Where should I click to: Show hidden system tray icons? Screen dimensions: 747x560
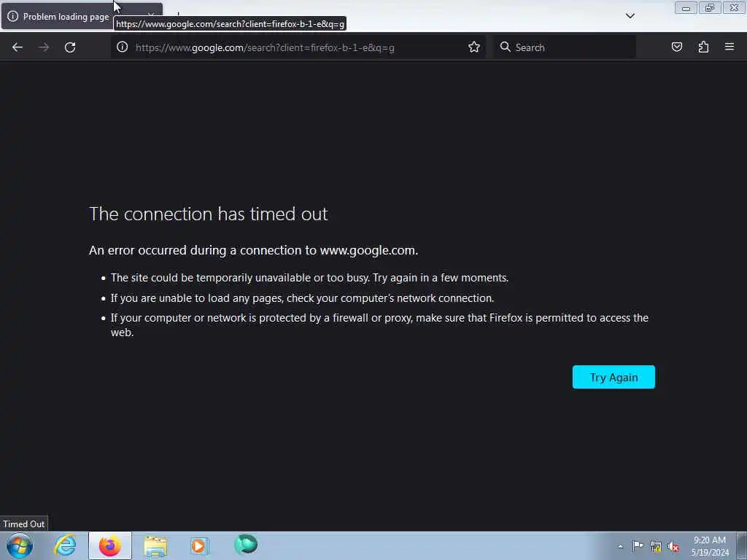[620, 547]
